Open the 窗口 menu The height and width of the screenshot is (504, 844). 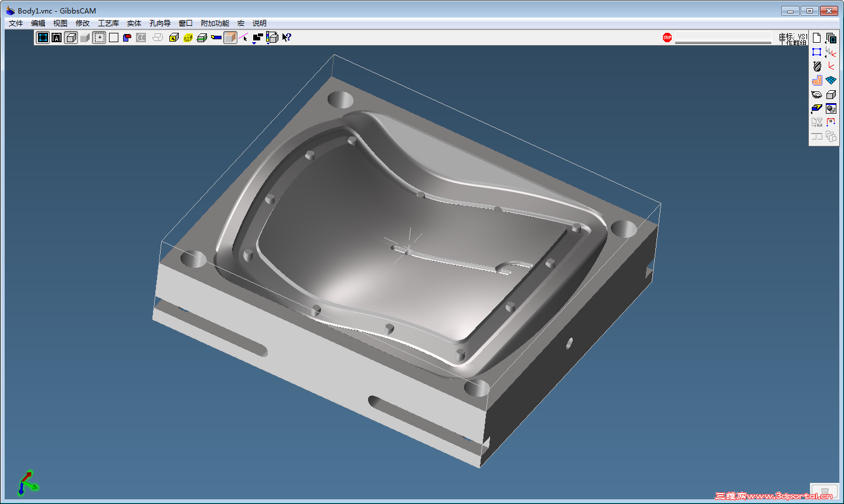tap(186, 23)
